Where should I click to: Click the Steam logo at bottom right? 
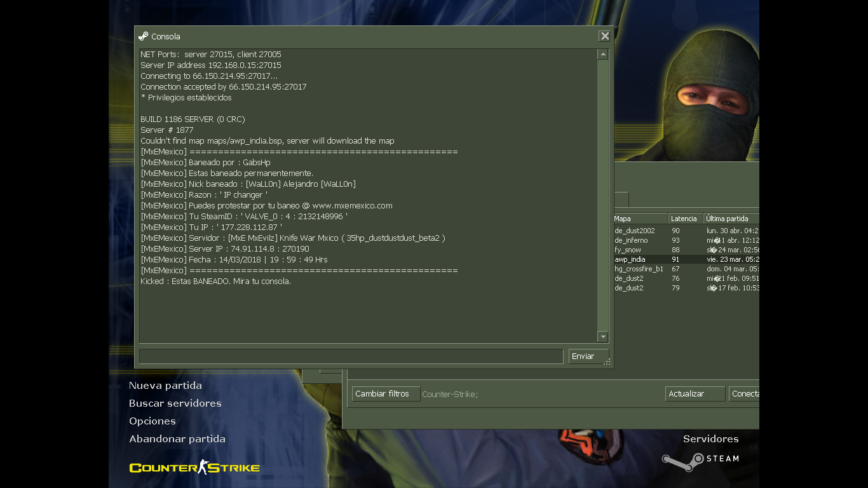tap(700, 461)
